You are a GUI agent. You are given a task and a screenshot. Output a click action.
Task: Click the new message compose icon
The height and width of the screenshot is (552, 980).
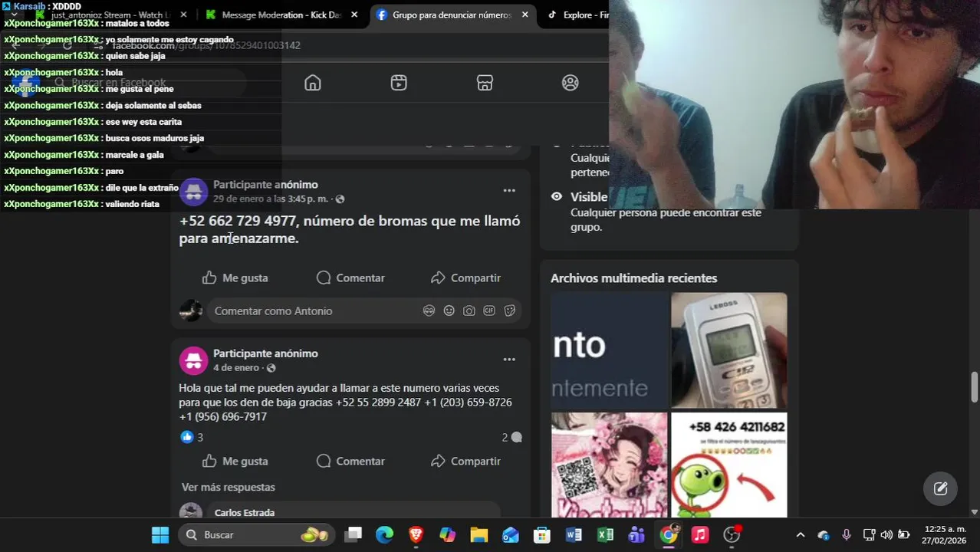coord(940,488)
